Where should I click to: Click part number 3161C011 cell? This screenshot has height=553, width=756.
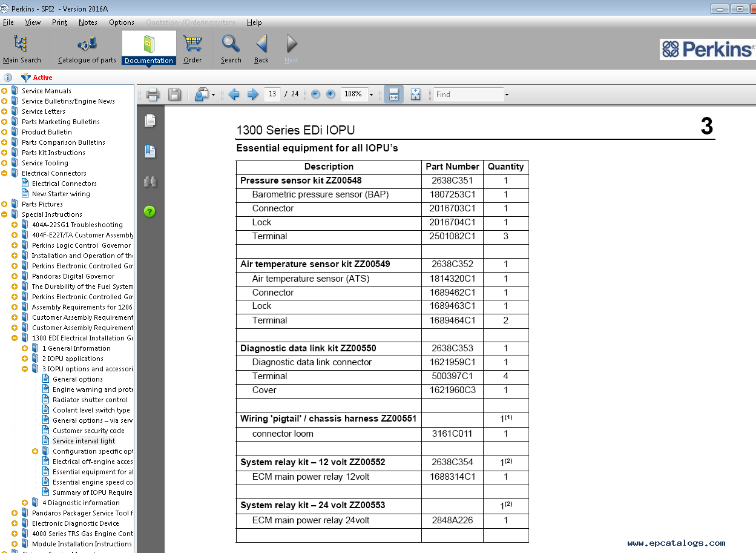(x=452, y=434)
